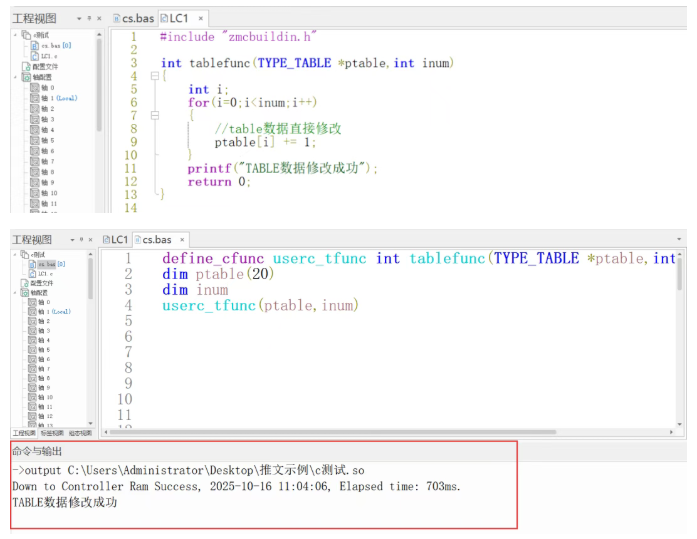Image resolution: width=697 pixels, height=539 pixels.
Task: Click the horizontal scrollbar of bottom editor
Action: [x=380, y=432]
